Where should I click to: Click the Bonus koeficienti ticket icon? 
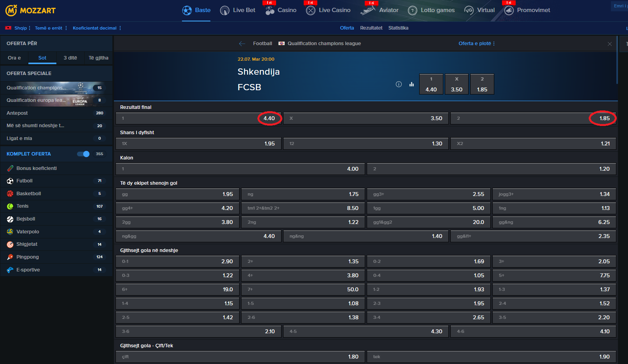click(x=10, y=168)
